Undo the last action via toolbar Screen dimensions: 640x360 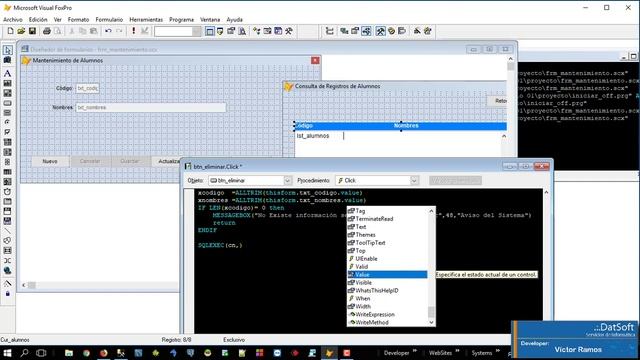click(108, 31)
